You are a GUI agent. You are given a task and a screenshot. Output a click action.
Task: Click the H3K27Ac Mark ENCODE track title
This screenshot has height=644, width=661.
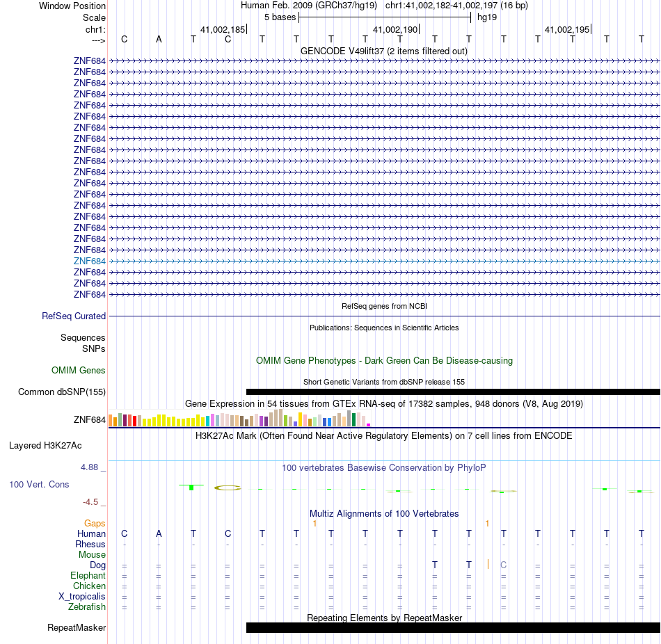(384, 436)
